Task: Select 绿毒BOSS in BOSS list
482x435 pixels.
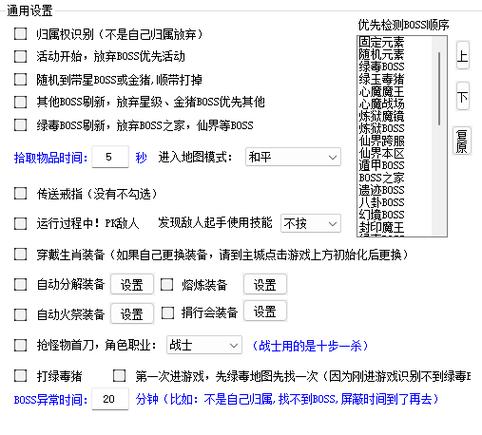Action: [381, 67]
